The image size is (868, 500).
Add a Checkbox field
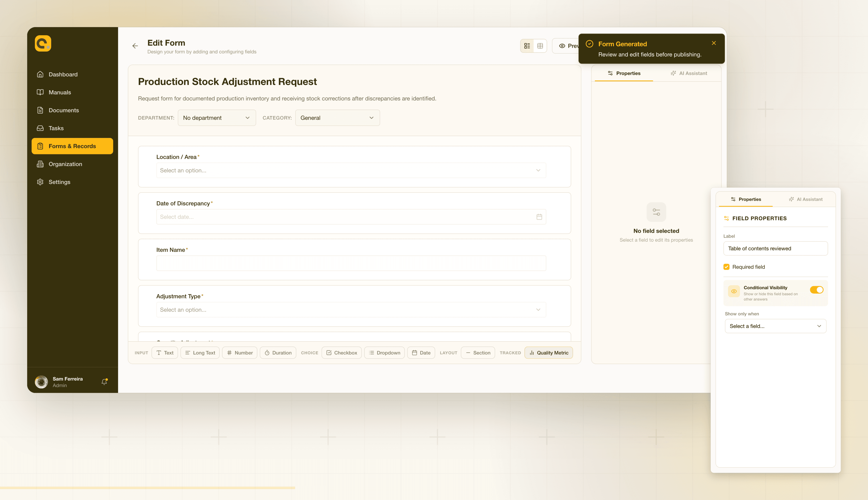(342, 353)
